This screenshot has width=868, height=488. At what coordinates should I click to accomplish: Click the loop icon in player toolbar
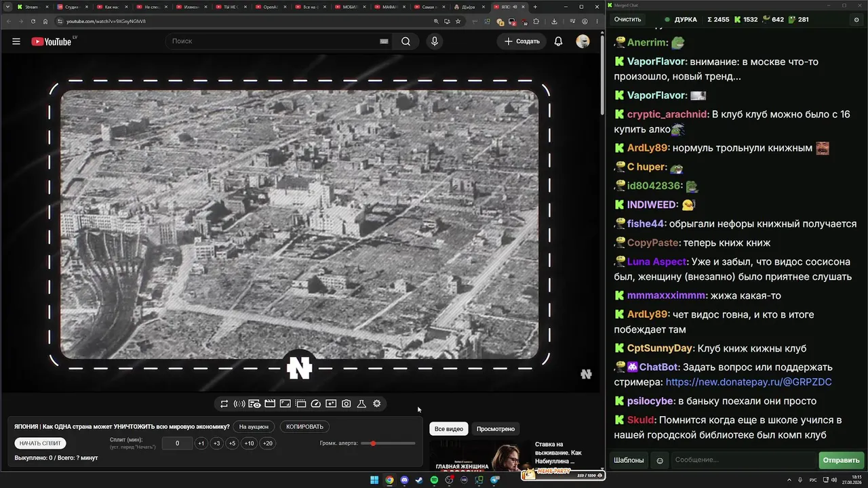point(224,404)
